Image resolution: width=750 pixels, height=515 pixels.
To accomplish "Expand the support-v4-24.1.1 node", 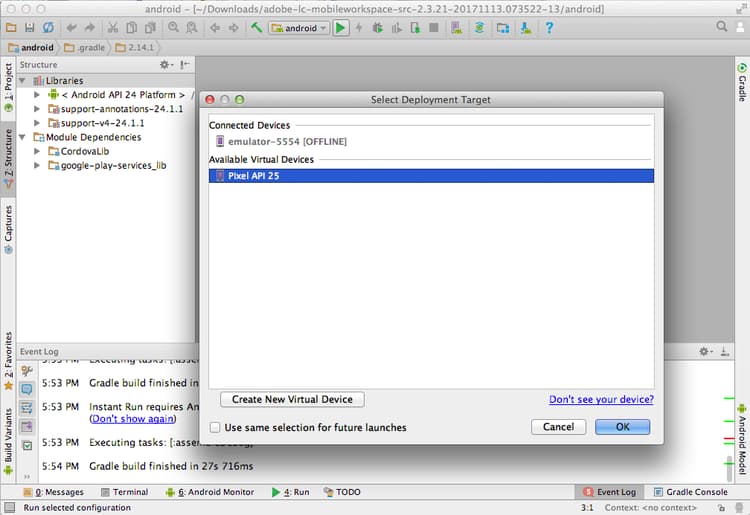I will click(37, 123).
